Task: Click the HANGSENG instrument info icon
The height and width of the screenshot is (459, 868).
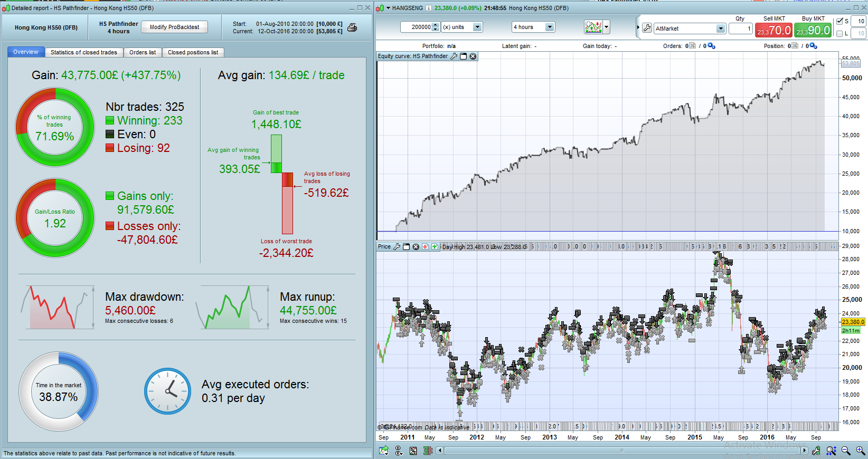Action: click(x=429, y=8)
